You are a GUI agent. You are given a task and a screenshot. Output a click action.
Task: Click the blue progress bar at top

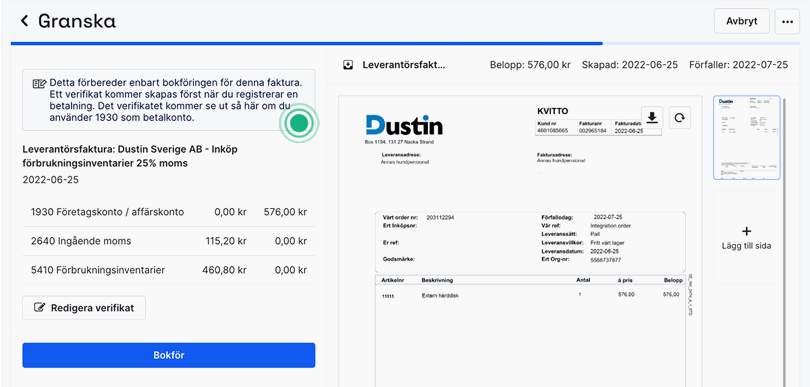click(x=307, y=43)
